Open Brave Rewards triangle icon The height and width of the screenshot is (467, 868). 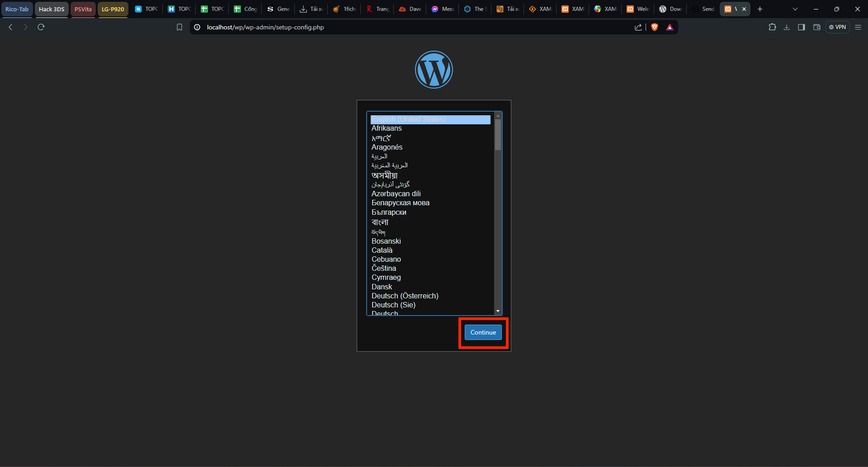[670, 27]
